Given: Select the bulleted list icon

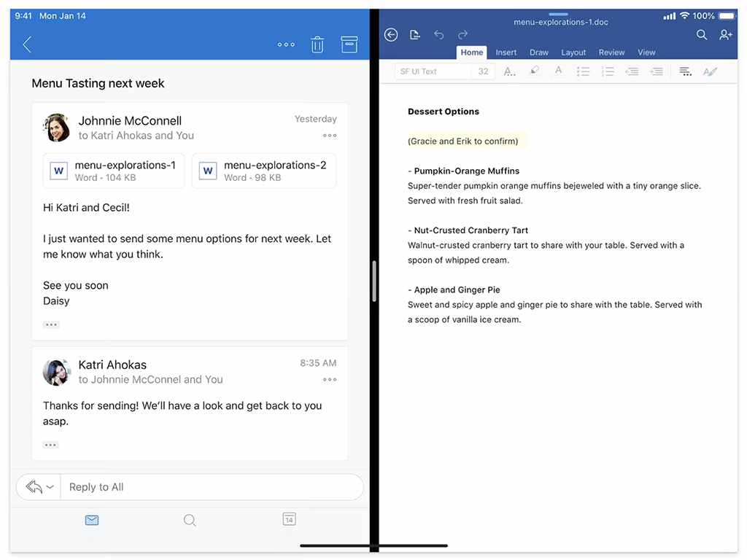Looking at the screenshot, I should (583, 71).
